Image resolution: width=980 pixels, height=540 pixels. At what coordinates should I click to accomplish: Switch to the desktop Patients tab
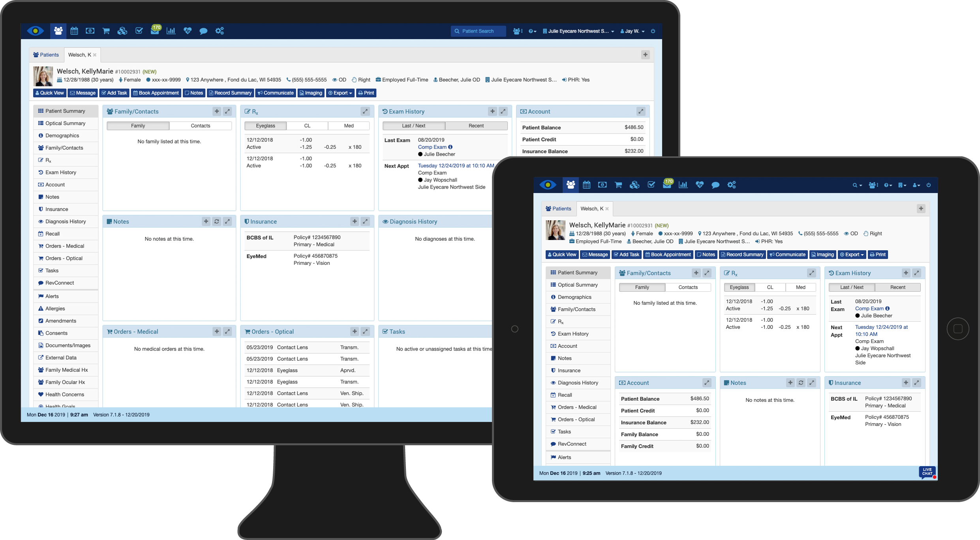pyautogui.click(x=46, y=55)
